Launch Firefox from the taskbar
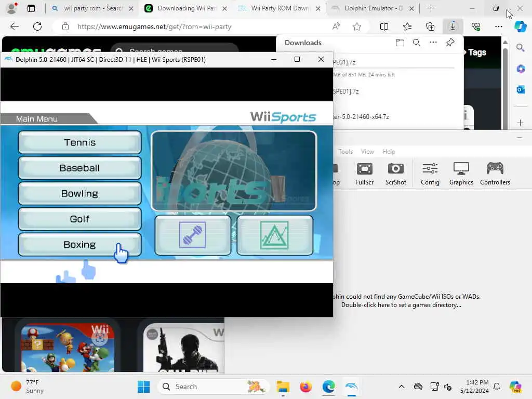Image resolution: width=532 pixels, height=399 pixels. 305,387
